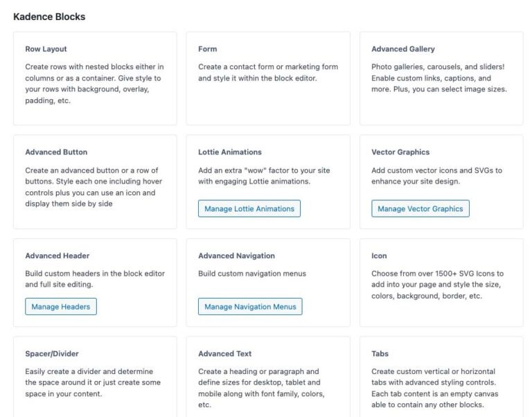The height and width of the screenshot is (417, 532).
Task: Open the Manage Vector Graphics button
Action: pyautogui.click(x=420, y=208)
